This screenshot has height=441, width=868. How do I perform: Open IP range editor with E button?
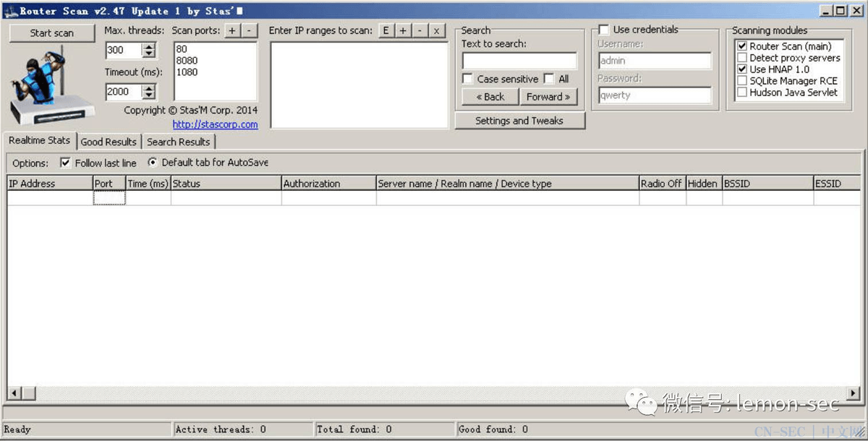[386, 30]
